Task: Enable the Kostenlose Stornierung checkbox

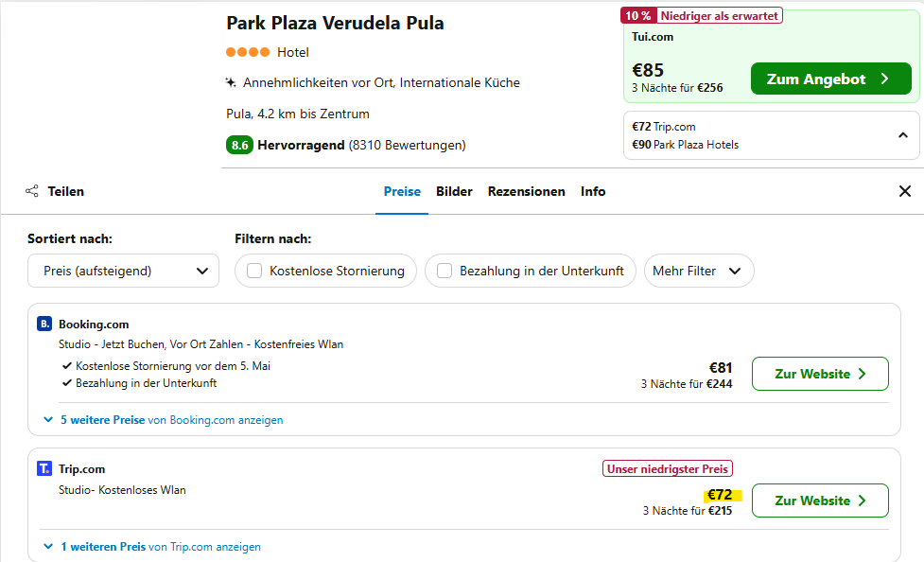Action: 254,271
